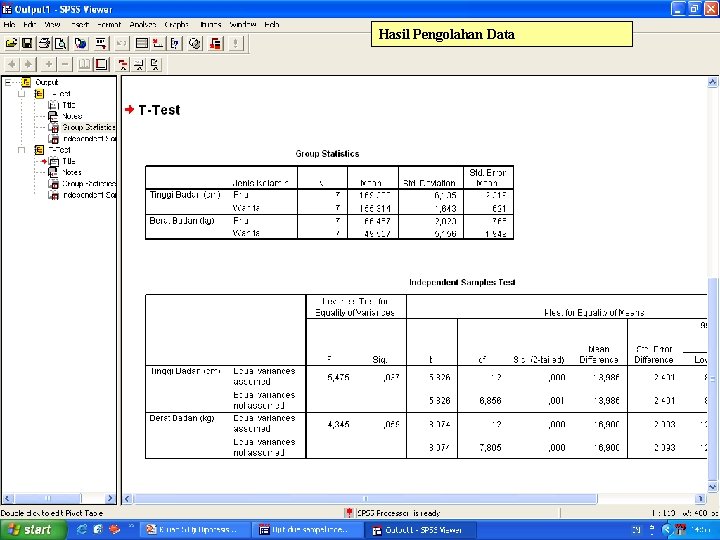This screenshot has width=720, height=540.
Task: Collapse the root Output node
Action: click(x=8, y=83)
